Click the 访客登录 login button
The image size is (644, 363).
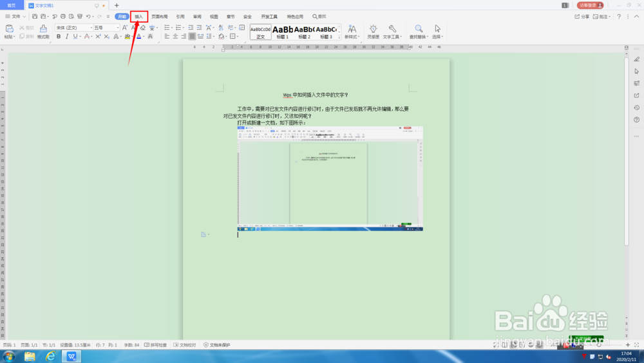click(590, 5)
